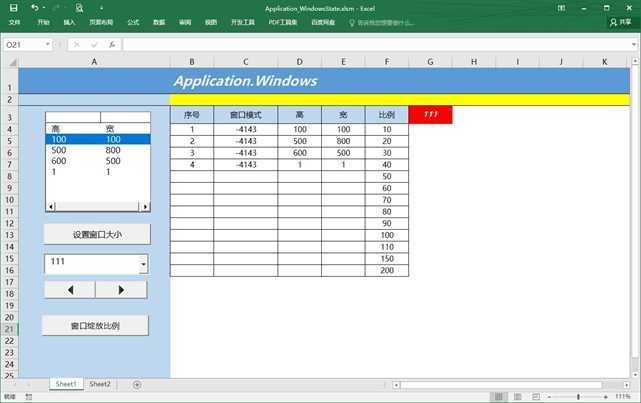Add a new sheet with the plus icon

[137, 384]
